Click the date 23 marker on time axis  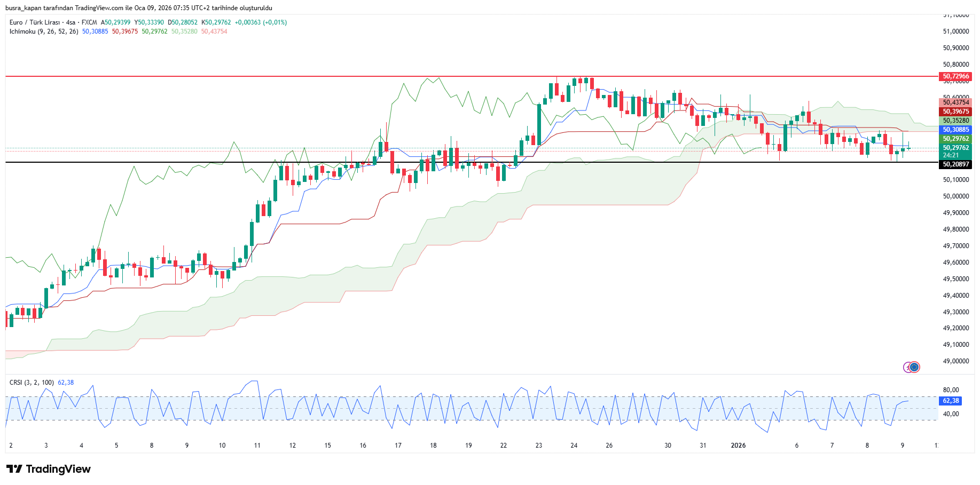coord(538,446)
